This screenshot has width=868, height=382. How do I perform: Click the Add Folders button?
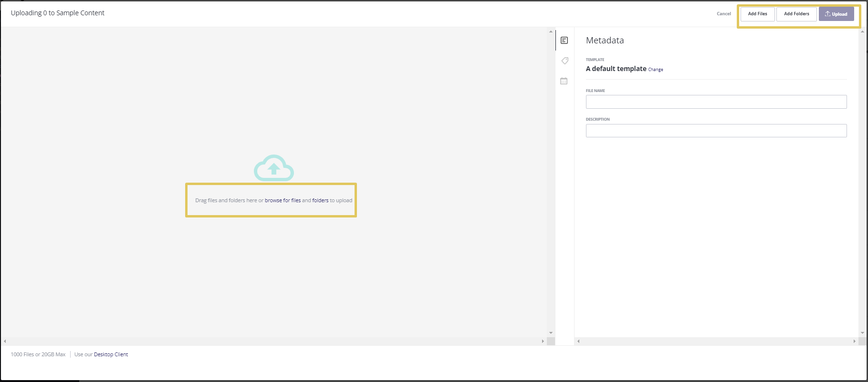(796, 14)
